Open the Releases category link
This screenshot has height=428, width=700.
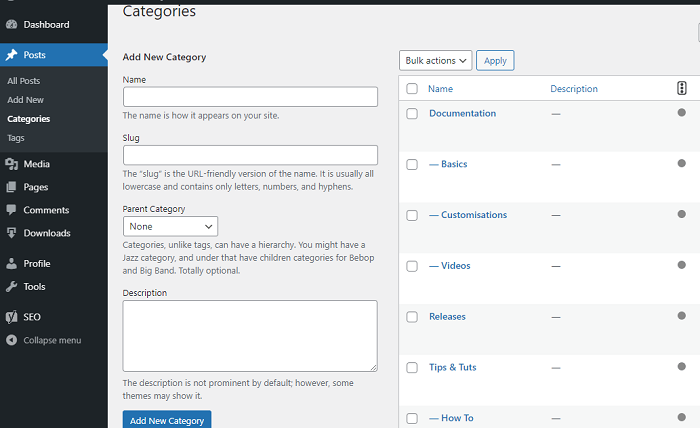(x=447, y=316)
